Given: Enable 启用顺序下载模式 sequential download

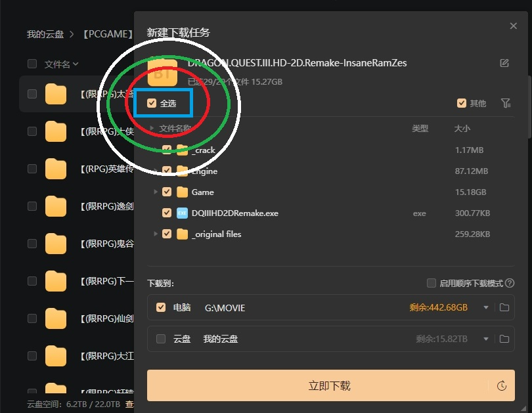Looking at the screenshot, I should [x=432, y=283].
